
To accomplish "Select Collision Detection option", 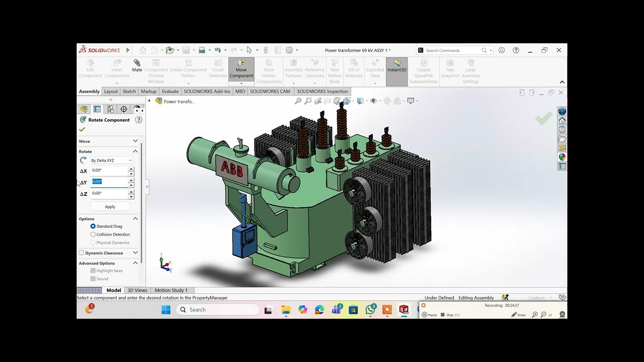I will coord(93,234).
